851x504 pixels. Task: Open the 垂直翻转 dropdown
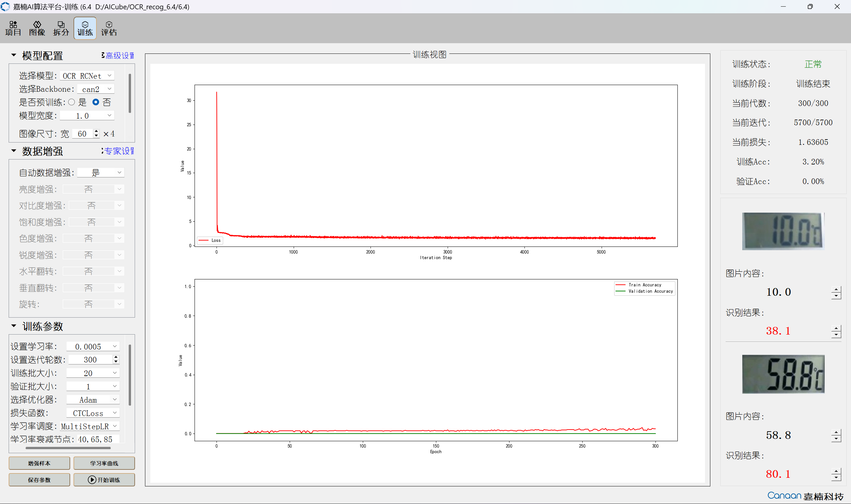coord(93,288)
